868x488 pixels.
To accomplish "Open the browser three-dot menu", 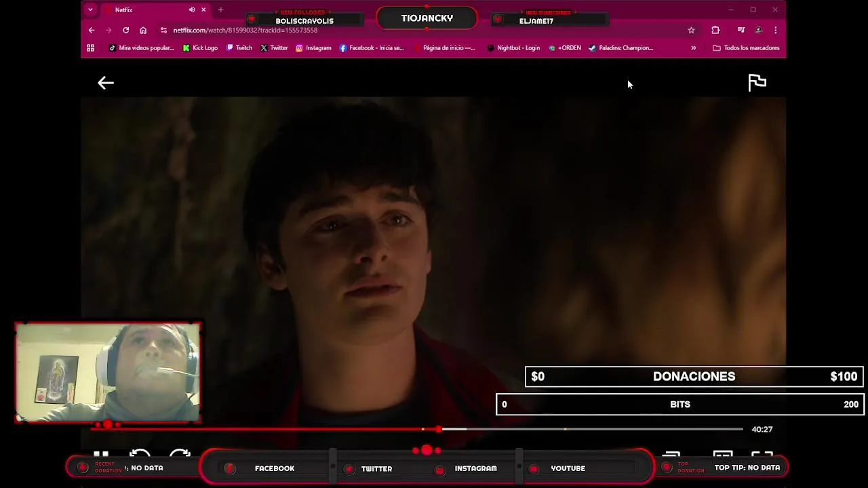I will point(775,30).
